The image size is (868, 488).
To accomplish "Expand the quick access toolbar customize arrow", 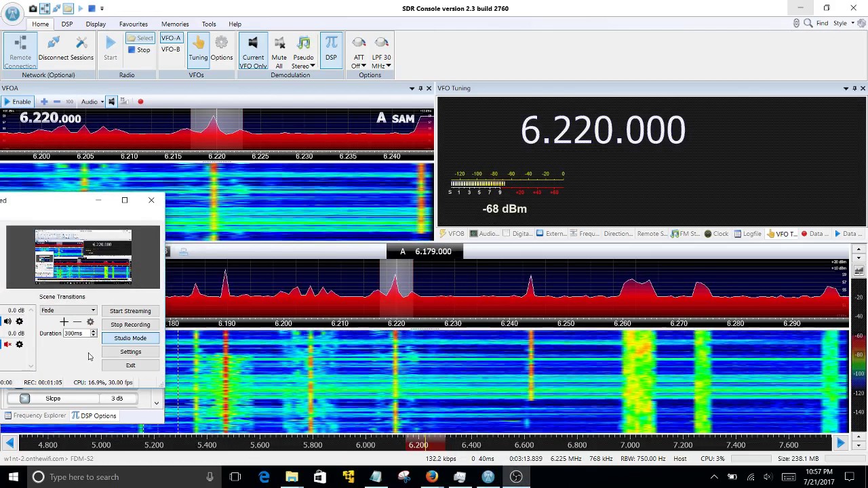I will click(102, 9).
